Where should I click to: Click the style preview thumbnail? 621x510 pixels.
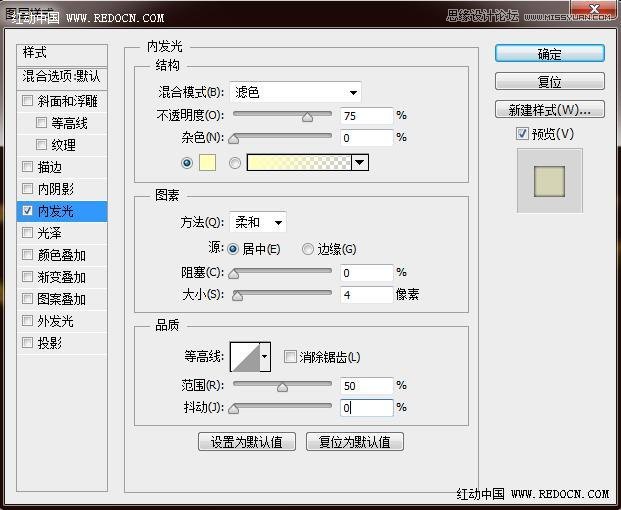[x=550, y=181]
